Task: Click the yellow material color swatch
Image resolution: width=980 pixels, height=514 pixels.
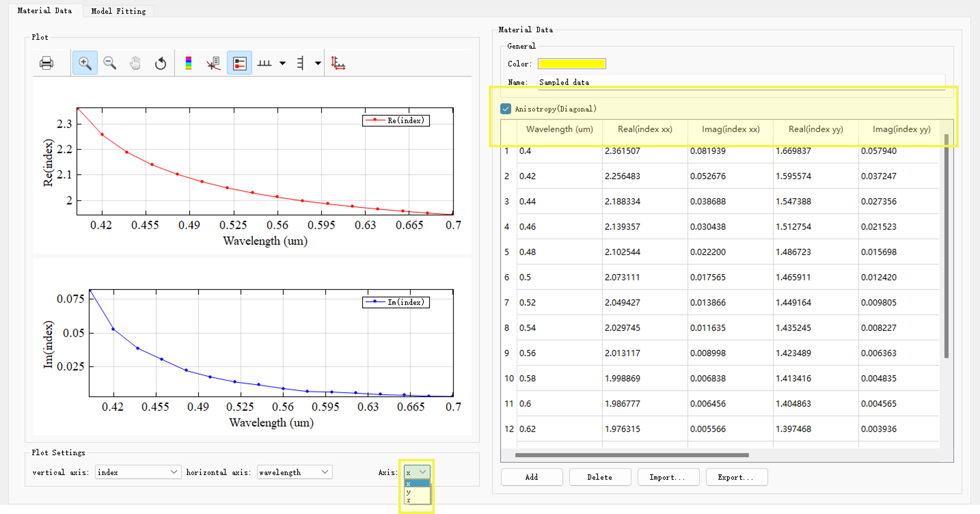Action: point(572,64)
